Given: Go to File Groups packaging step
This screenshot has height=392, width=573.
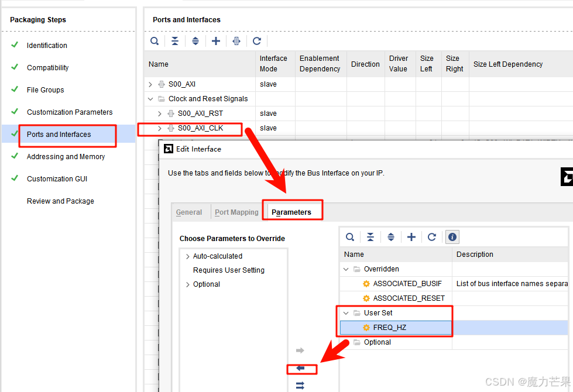Looking at the screenshot, I should [45, 90].
